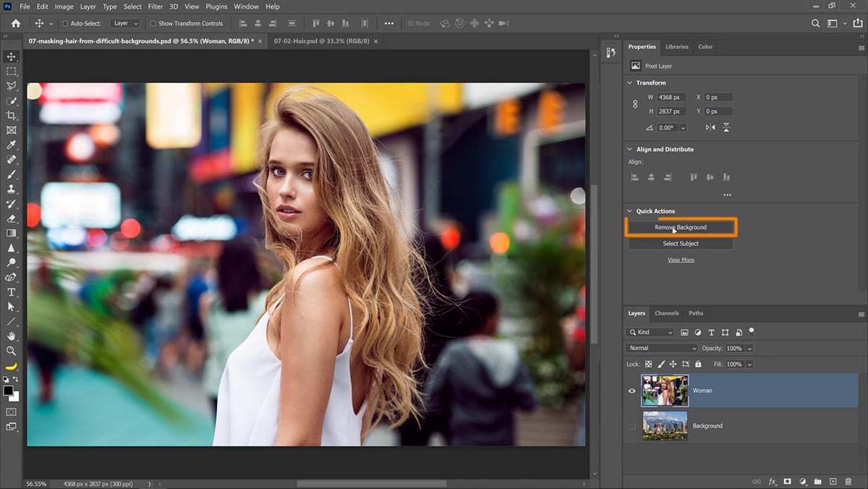
Task: Click the banana Edit Toolbar icon
Action: (x=11, y=366)
